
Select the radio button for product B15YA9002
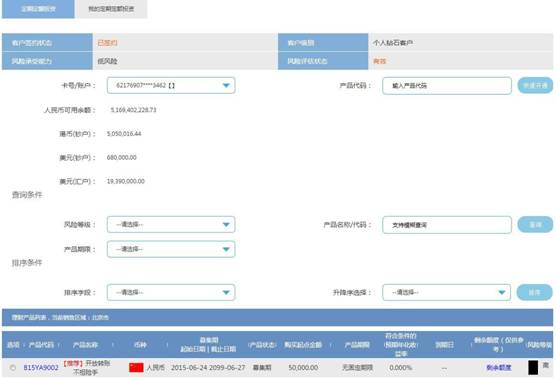[x=13, y=368]
